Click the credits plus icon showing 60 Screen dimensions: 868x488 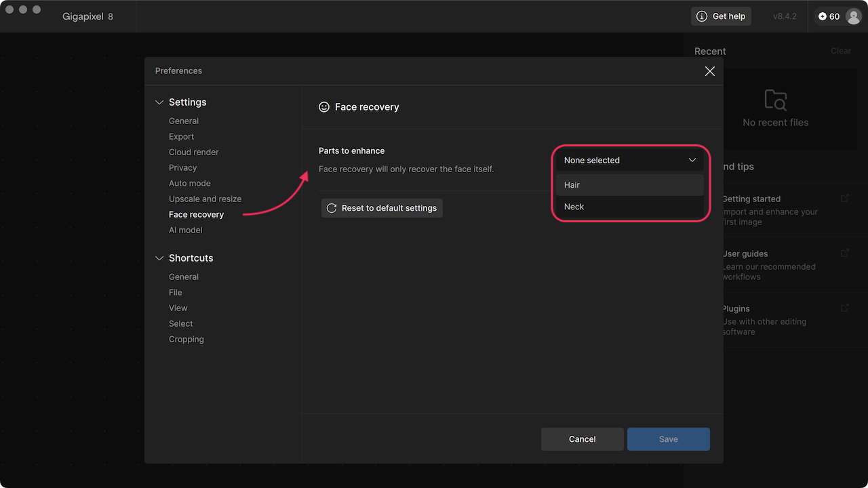pos(823,16)
